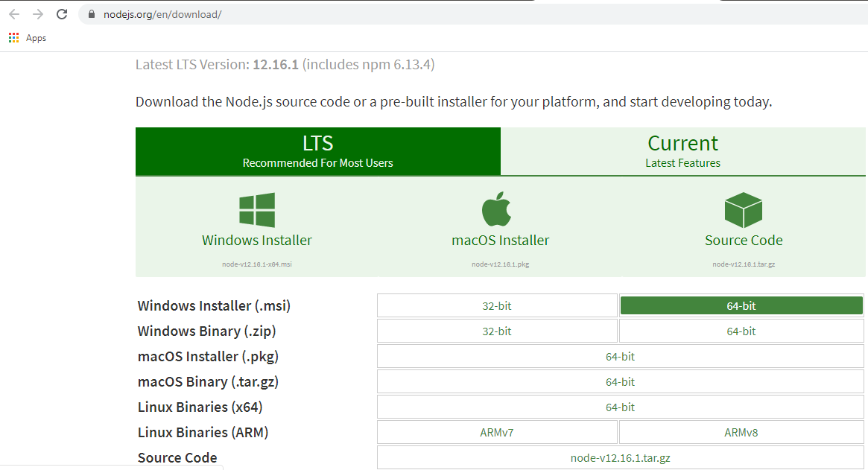This screenshot has height=470, width=868.
Task: Open the Source Code heading link
Action: point(744,241)
